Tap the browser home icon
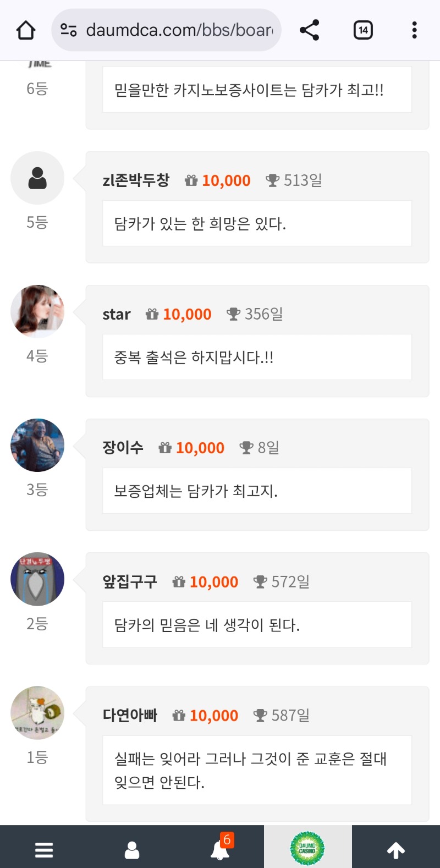The image size is (440, 868). pyautogui.click(x=26, y=30)
